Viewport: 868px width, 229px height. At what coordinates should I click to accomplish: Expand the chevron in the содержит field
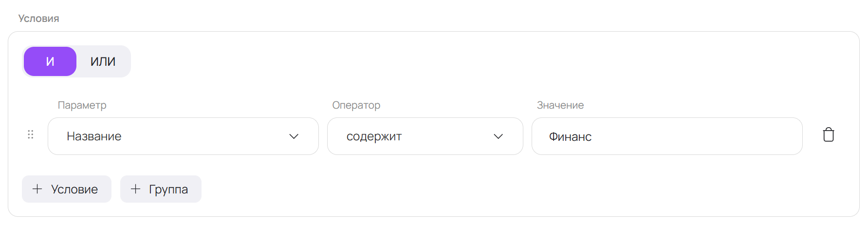[x=498, y=136]
